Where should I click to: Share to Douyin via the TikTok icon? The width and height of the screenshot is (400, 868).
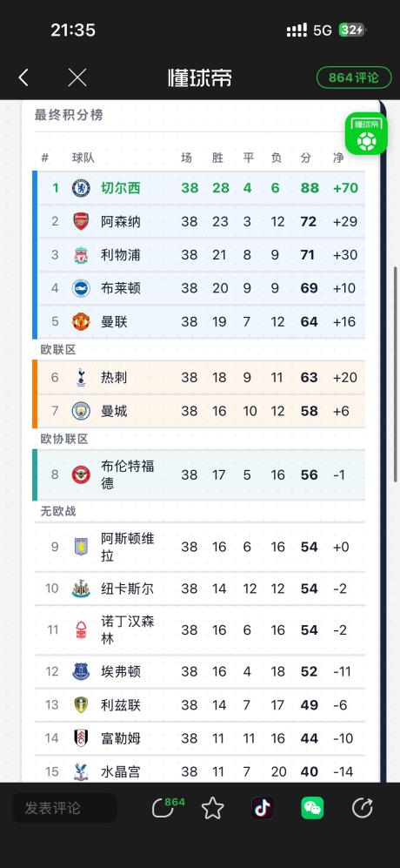point(263,808)
